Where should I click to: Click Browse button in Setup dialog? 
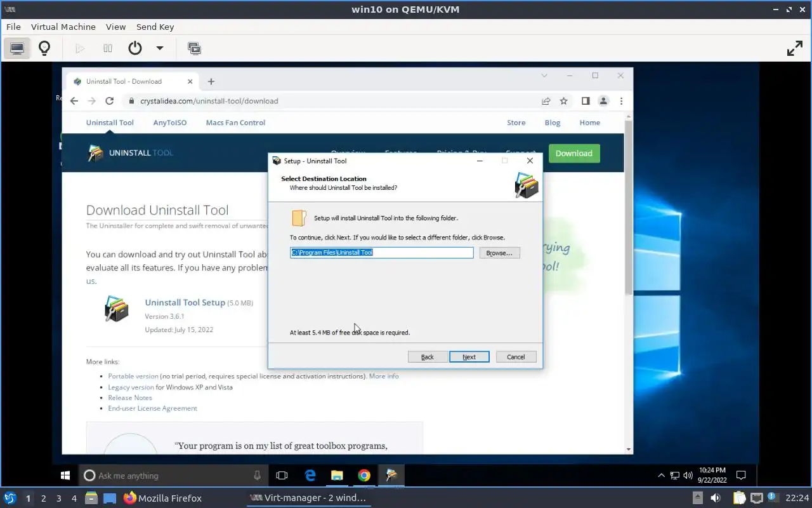click(499, 253)
